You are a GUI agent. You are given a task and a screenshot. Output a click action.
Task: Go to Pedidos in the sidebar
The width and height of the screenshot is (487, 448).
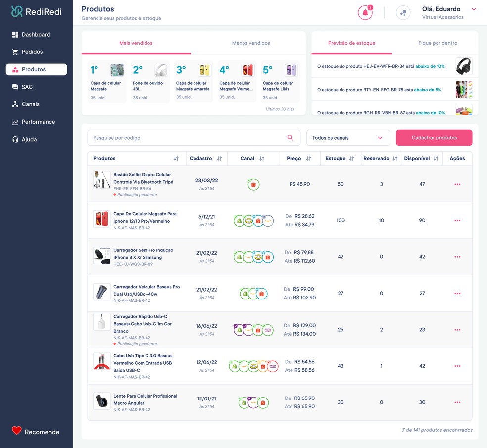coord(32,52)
